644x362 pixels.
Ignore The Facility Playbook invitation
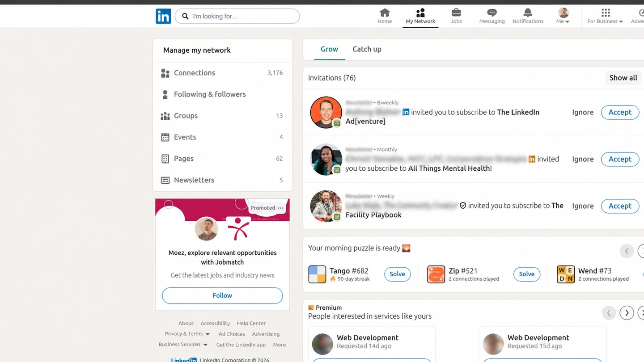point(583,206)
